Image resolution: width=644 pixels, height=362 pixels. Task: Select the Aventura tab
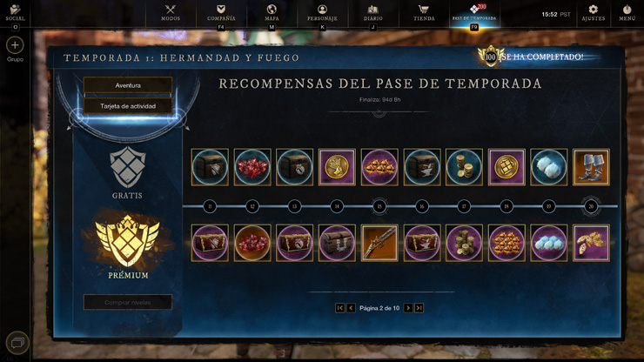(x=128, y=85)
